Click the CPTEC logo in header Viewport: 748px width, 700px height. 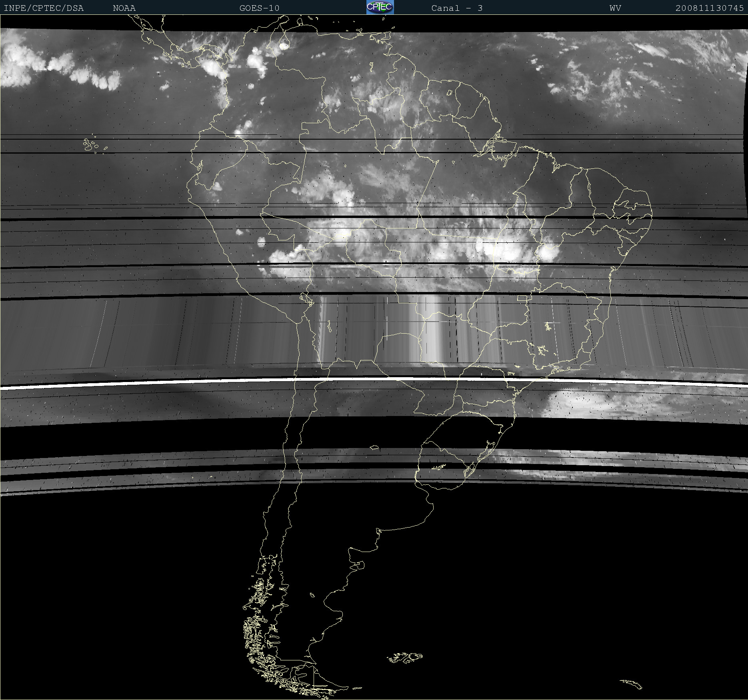tap(380, 7)
